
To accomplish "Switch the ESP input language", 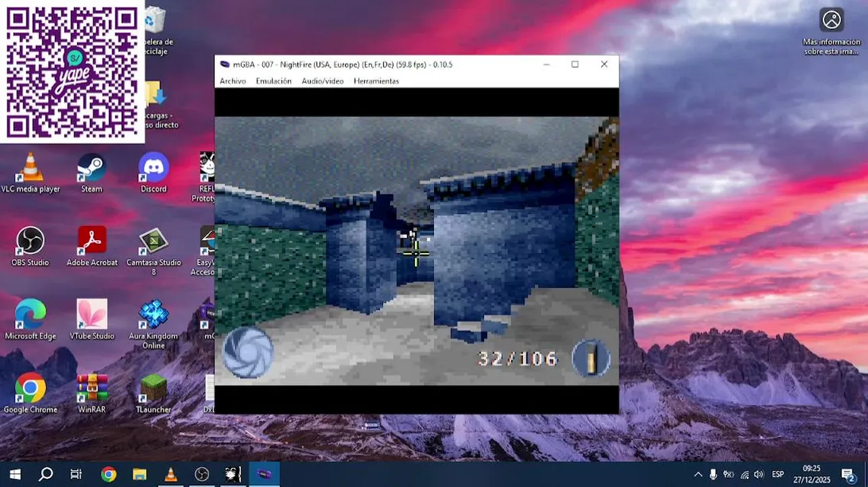I will click(x=778, y=474).
